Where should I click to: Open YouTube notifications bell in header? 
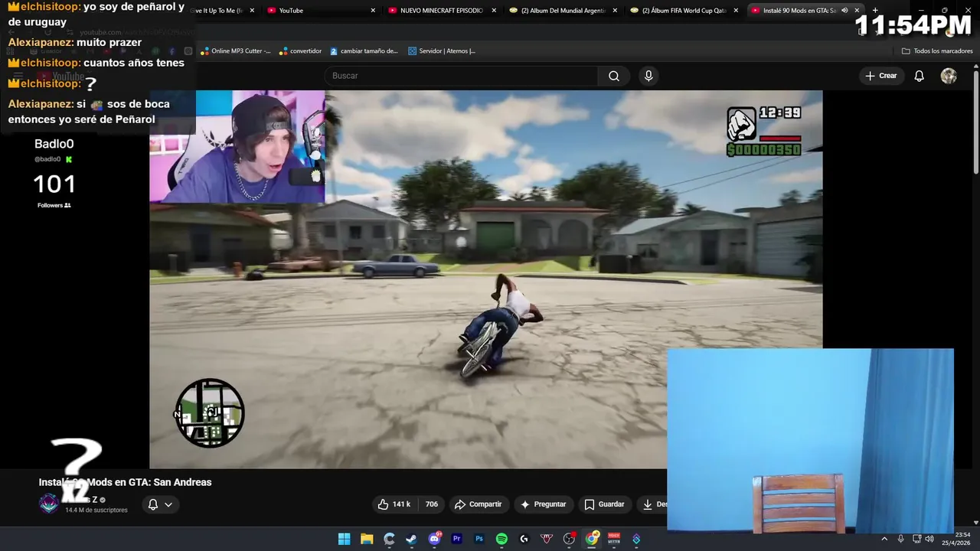point(920,76)
